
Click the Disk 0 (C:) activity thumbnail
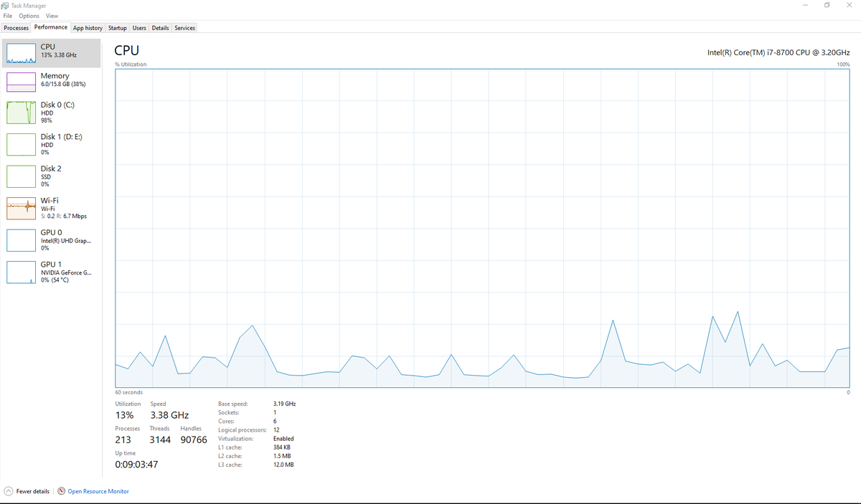22,113
